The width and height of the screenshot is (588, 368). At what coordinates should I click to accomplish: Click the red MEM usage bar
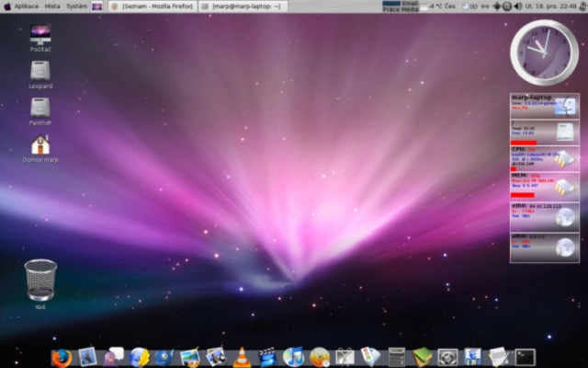tap(523, 195)
